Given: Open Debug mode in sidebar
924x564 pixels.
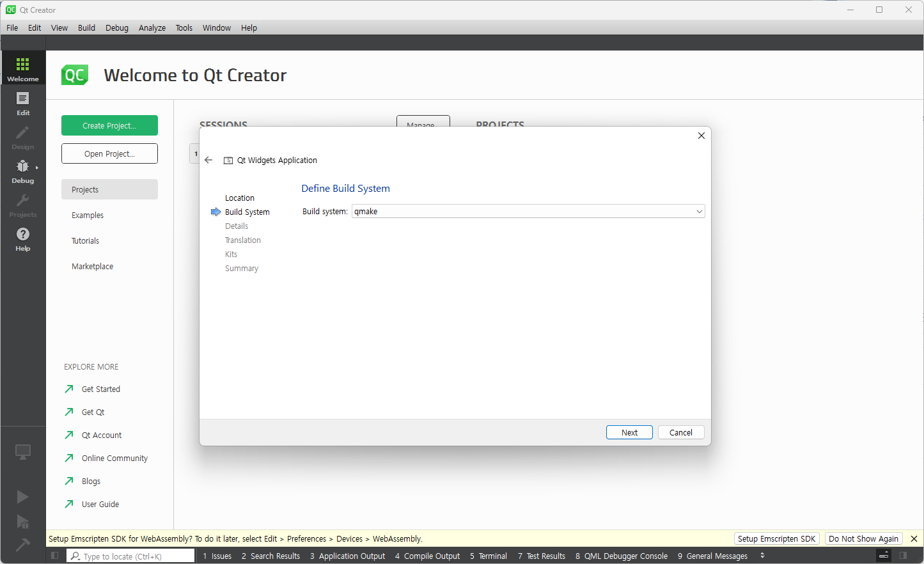Looking at the screenshot, I should (23, 169).
